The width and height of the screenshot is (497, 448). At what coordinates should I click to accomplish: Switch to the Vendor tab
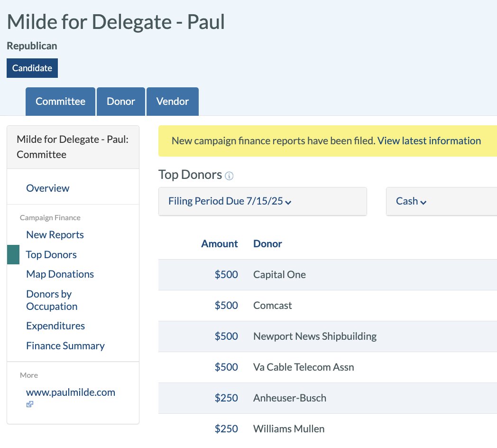click(173, 102)
